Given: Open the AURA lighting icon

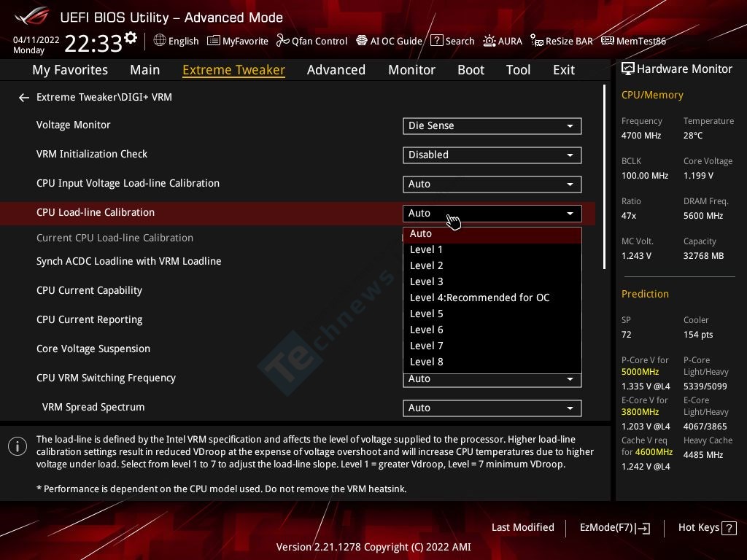Looking at the screenshot, I should click(x=489, y=41).
